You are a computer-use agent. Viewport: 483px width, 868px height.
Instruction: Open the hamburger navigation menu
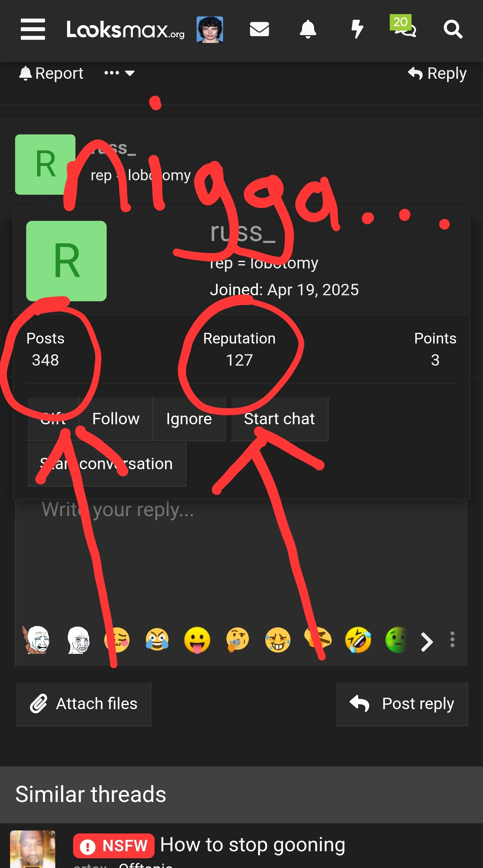(x=33, y=29)
